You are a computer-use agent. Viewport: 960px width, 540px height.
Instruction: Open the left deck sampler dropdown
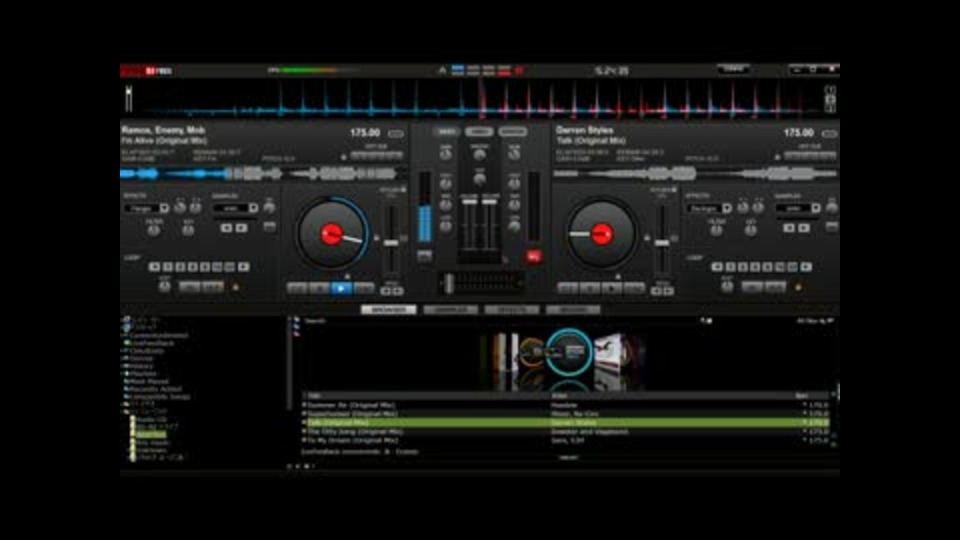tap(253, 208)
